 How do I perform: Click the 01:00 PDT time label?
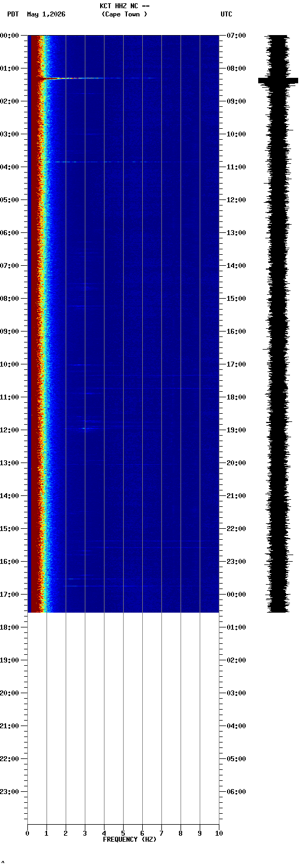point(9,68)
